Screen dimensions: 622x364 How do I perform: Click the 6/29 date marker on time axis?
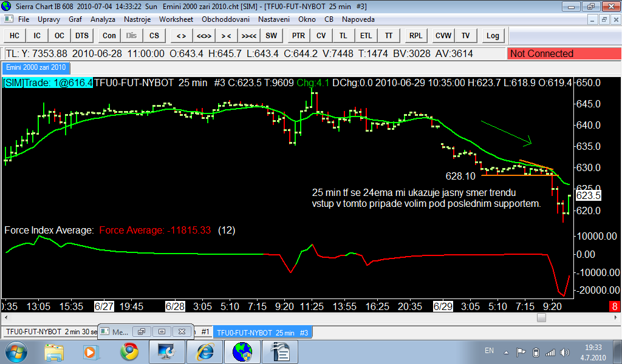(x=443, y=306)
